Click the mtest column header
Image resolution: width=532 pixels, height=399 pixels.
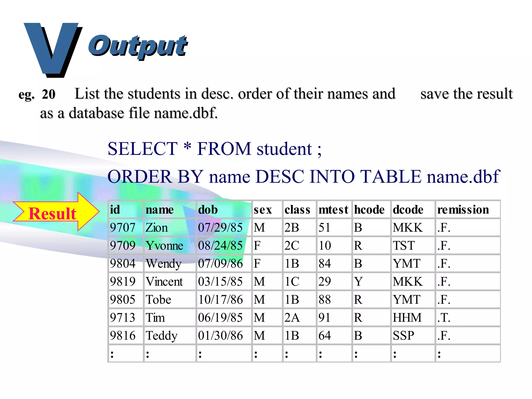pyautogui.click(x=333, y=210)
